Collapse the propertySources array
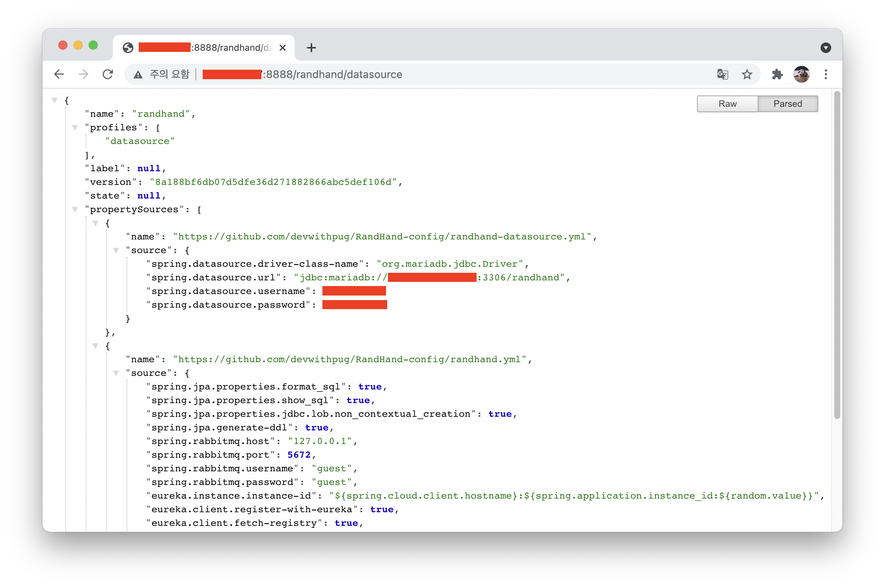 coord(75,210)
